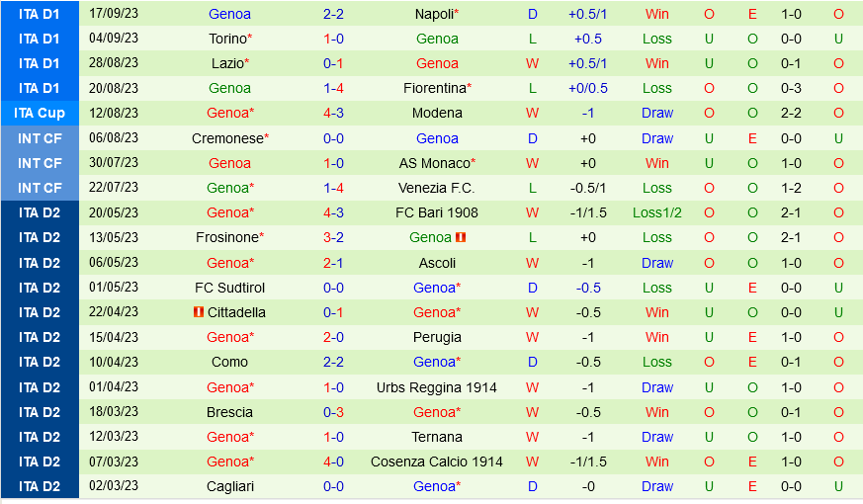Click the Frosinone team name

click(x=227, y=238)
